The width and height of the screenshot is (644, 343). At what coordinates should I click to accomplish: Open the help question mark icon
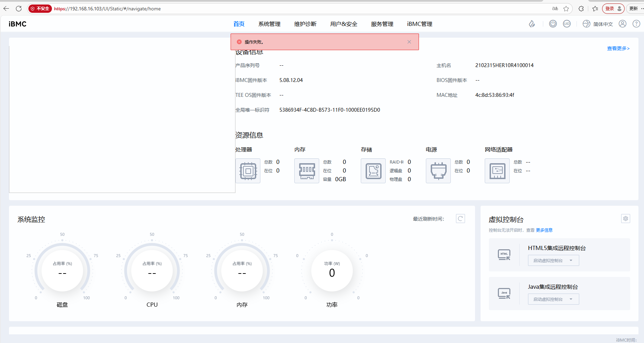(636, 24)
